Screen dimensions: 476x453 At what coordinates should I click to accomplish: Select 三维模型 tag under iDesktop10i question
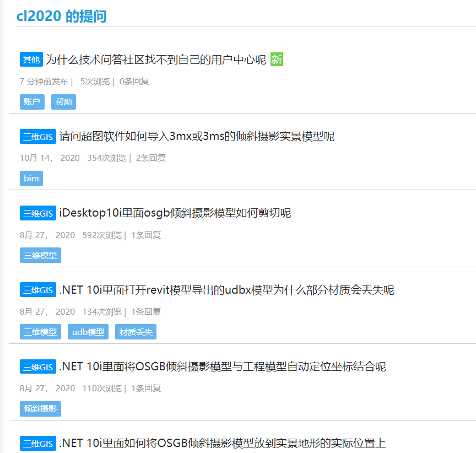[x=40, y=255]
